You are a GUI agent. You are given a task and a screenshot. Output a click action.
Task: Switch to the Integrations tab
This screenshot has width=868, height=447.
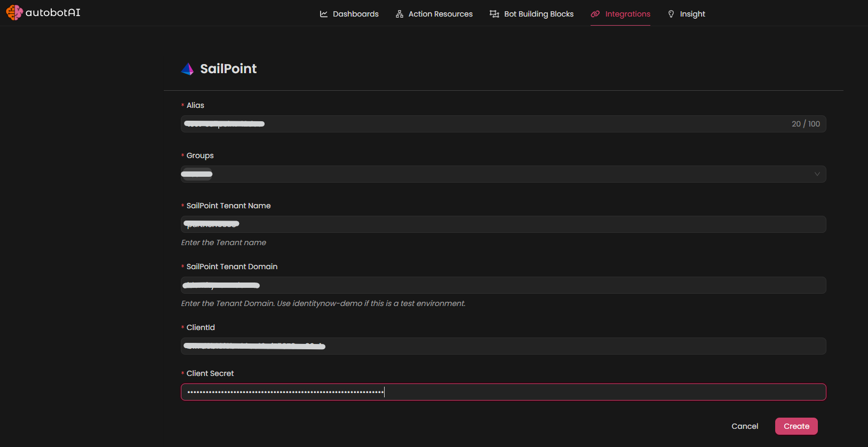point(620,14)
